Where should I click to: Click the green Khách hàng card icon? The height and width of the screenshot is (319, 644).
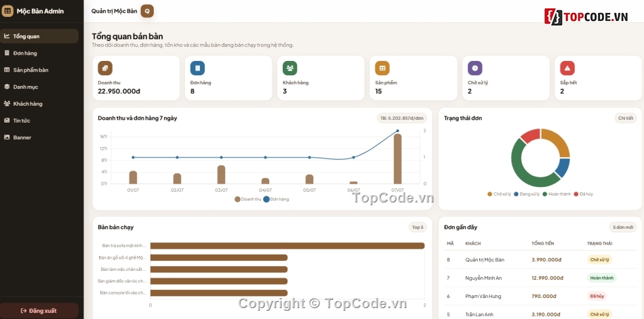(x=290, y=68)
